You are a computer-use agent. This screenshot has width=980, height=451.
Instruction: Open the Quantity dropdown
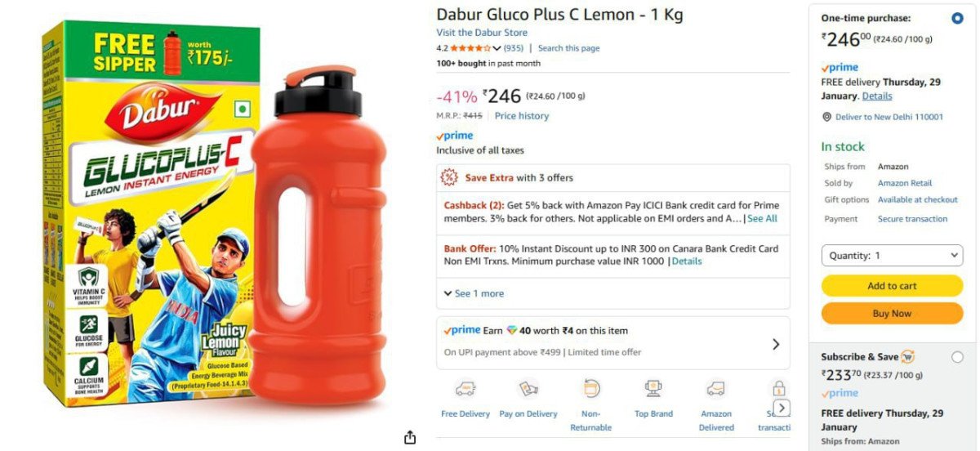point(892,256)
